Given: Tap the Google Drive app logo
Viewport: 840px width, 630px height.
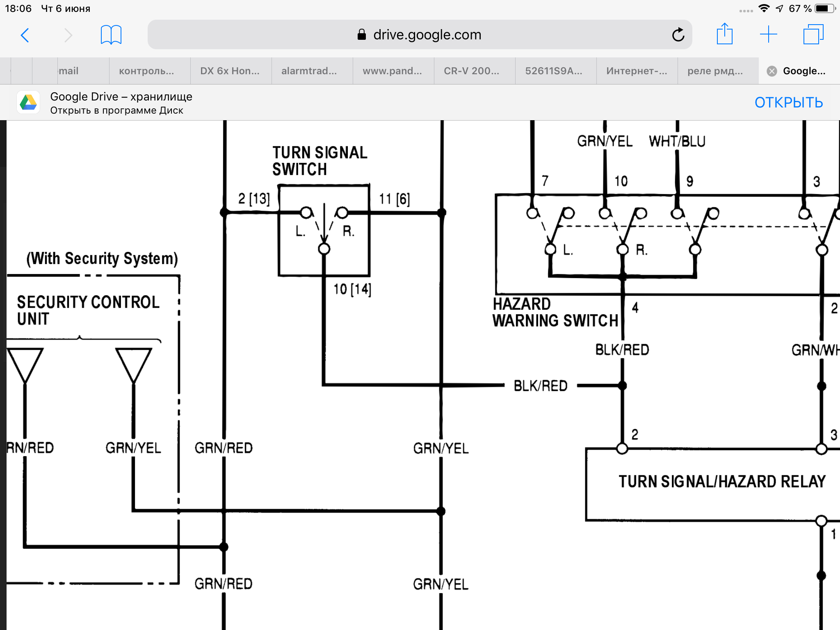Looking at the screenshot, I should point(28,103).
